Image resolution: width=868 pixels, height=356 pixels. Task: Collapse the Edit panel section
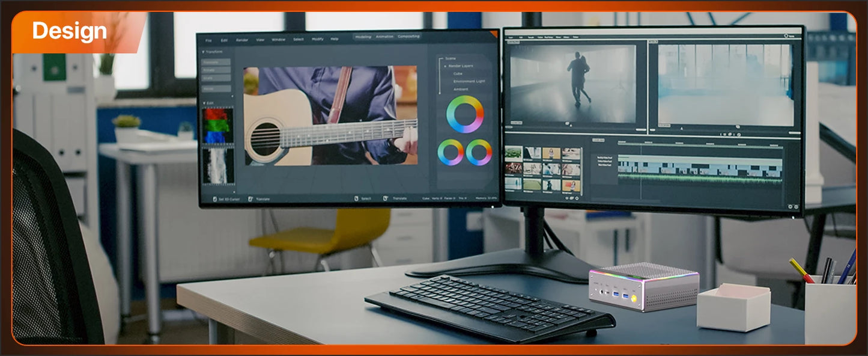click(x=204, y=103)
